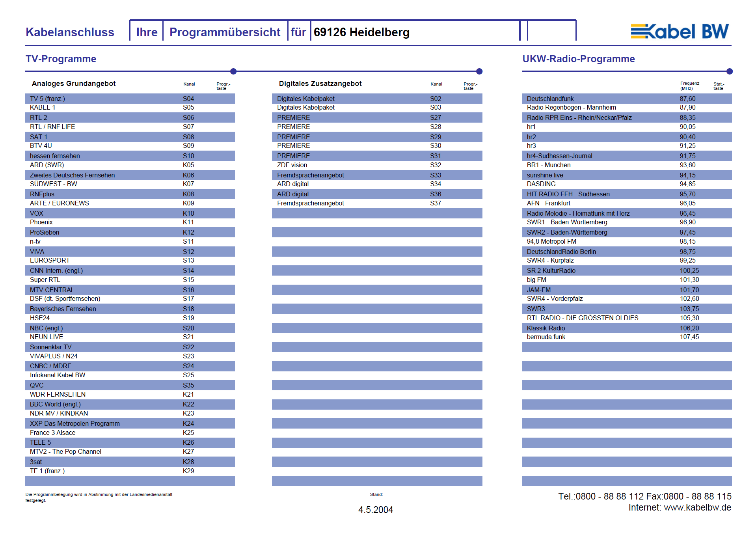Click Bayerisches Fernsehen row
The height and width of the screenshot is (535, 756).
[130, 309]
